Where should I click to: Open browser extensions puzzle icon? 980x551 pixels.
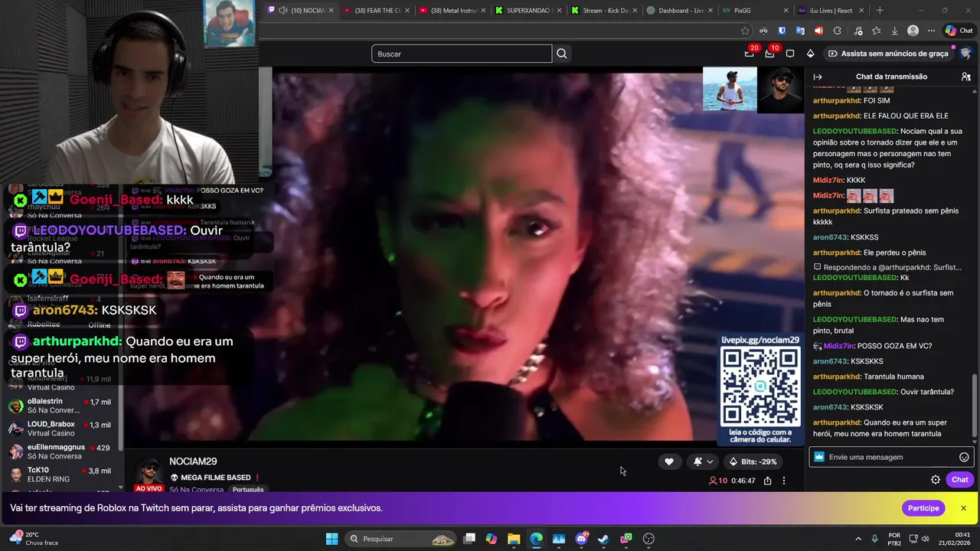[837, 31]
